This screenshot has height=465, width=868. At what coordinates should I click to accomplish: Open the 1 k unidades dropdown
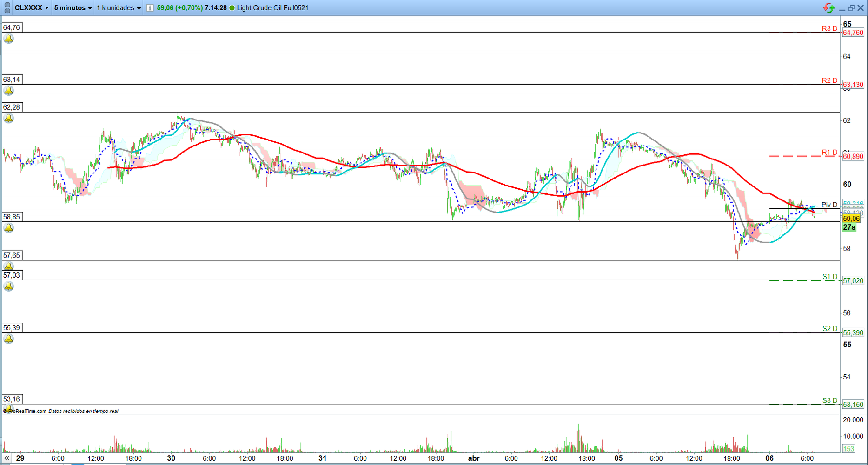(119, 8)
